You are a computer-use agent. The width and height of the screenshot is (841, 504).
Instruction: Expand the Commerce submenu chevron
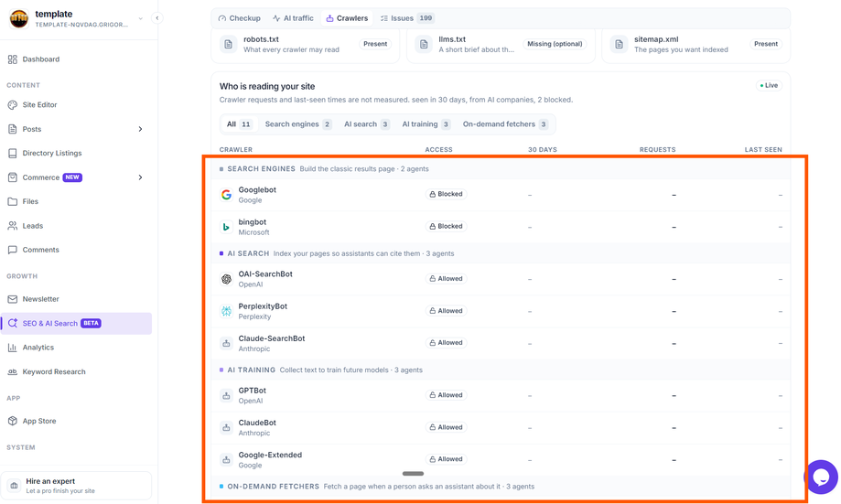point(141,177)
